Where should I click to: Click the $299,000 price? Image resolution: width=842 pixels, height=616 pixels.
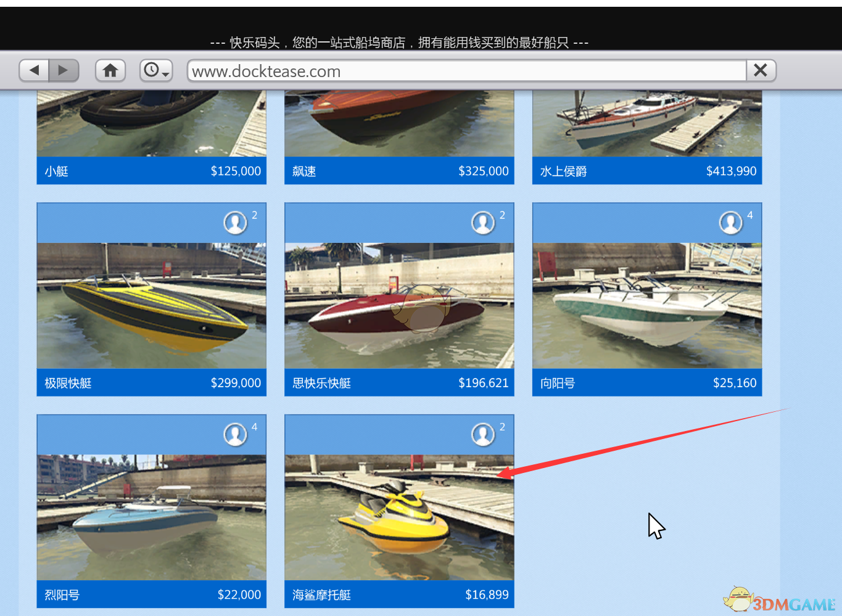tap(236, 383)
